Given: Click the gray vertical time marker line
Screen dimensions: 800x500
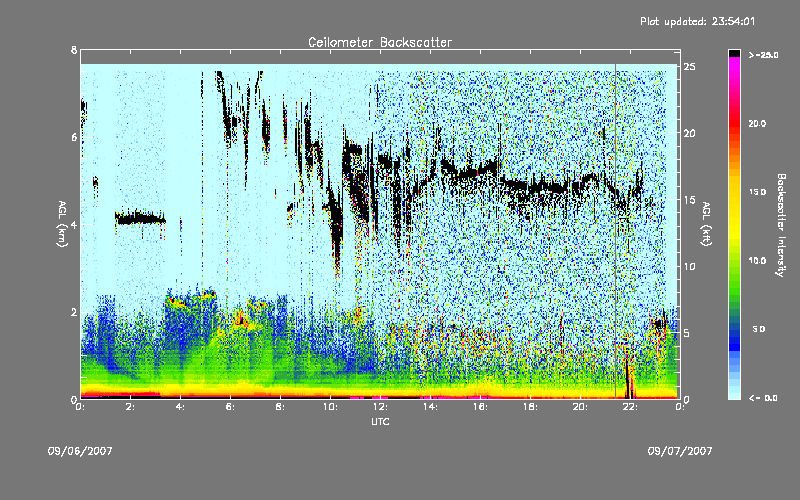Looking at the screenshot, I should [615, 231].
